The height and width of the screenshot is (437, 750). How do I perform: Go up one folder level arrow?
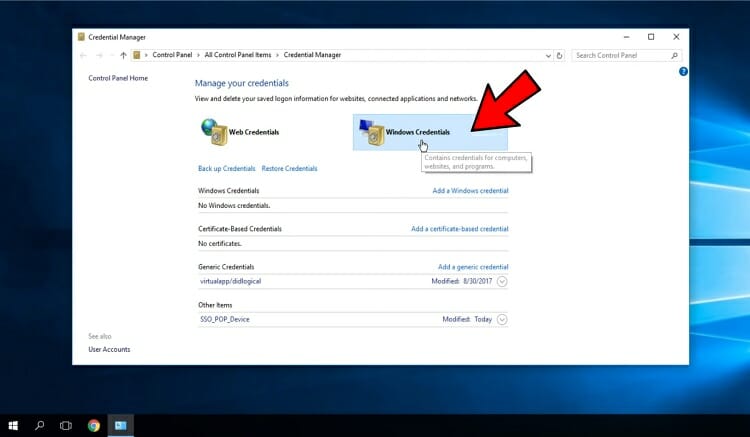click(123, 56)
